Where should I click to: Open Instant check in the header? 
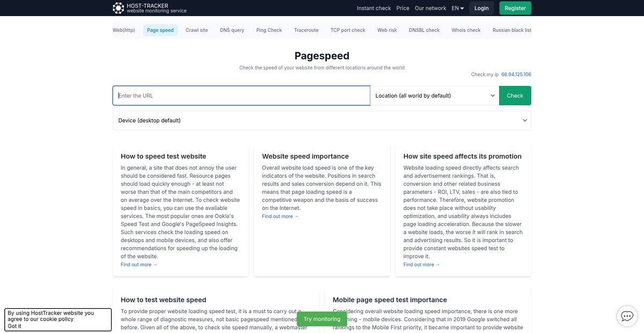click(374, 8)
